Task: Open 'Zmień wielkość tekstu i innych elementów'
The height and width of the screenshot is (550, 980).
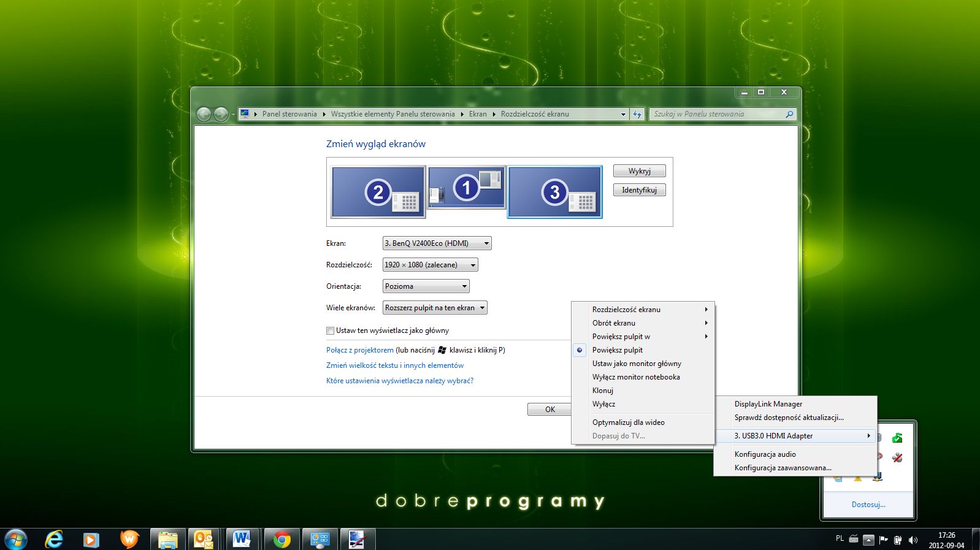Action: (x=395, y=365)
